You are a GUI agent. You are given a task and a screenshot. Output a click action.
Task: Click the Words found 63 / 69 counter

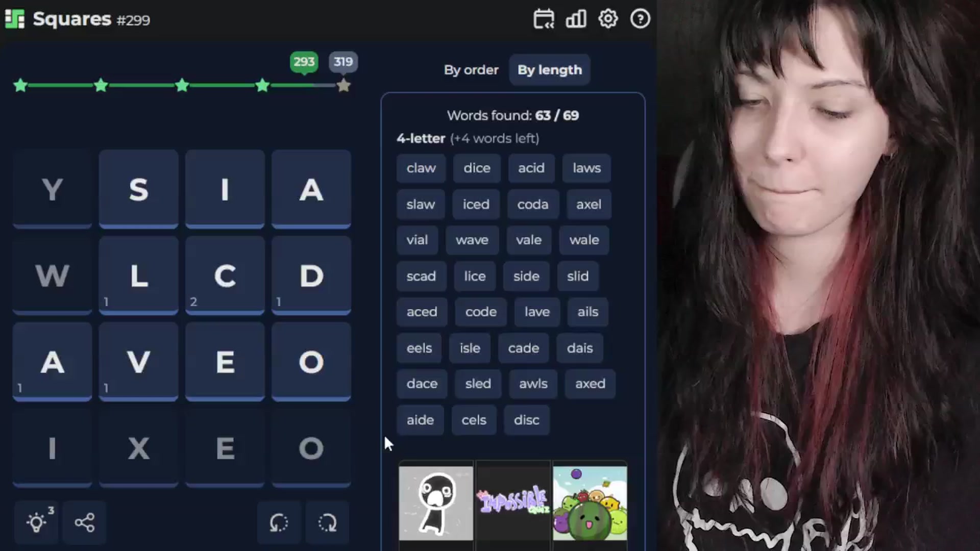tap(512, 116)
